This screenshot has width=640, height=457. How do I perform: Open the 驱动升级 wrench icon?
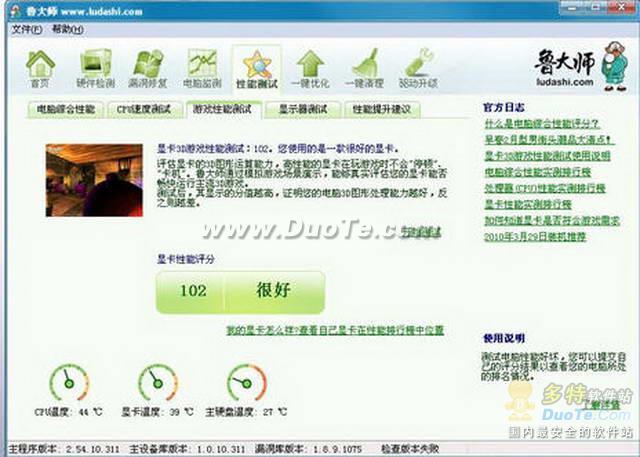click(x=418, y=69)
